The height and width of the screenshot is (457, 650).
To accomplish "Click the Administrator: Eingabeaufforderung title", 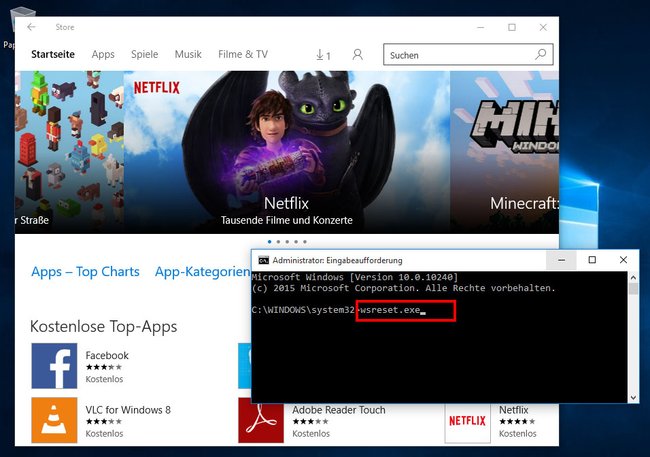I will pos(337,260).
